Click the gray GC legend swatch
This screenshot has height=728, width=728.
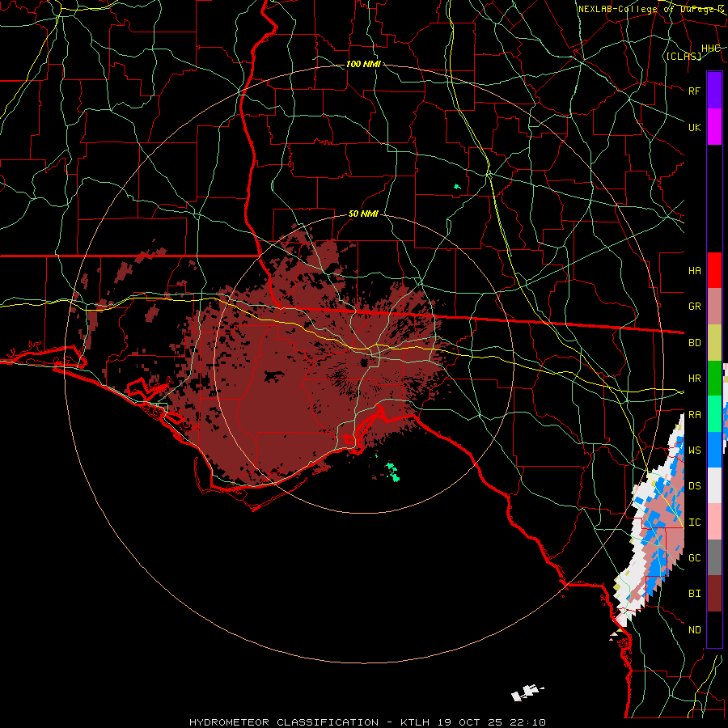click(x=714, y=557)
